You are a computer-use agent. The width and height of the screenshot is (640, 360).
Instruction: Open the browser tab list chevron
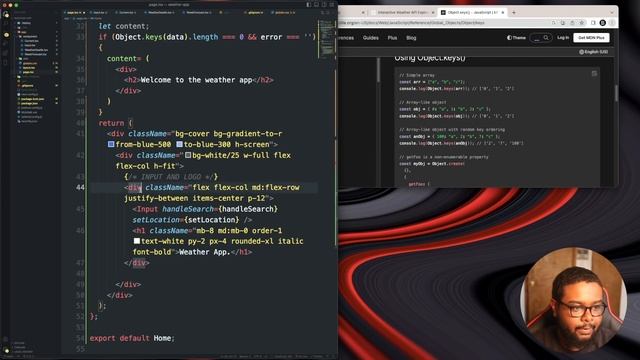coord(611,12)
